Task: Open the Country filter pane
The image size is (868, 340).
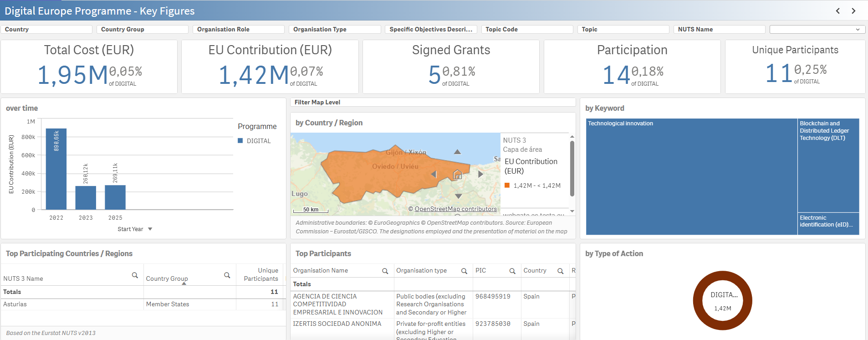Action: tap(46, 29)
